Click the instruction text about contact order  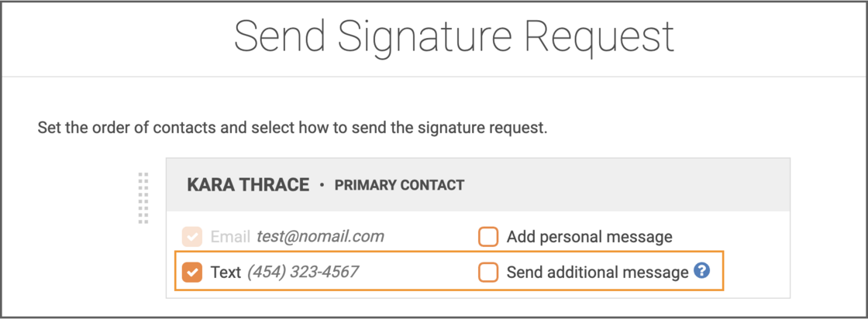(292, 129)
